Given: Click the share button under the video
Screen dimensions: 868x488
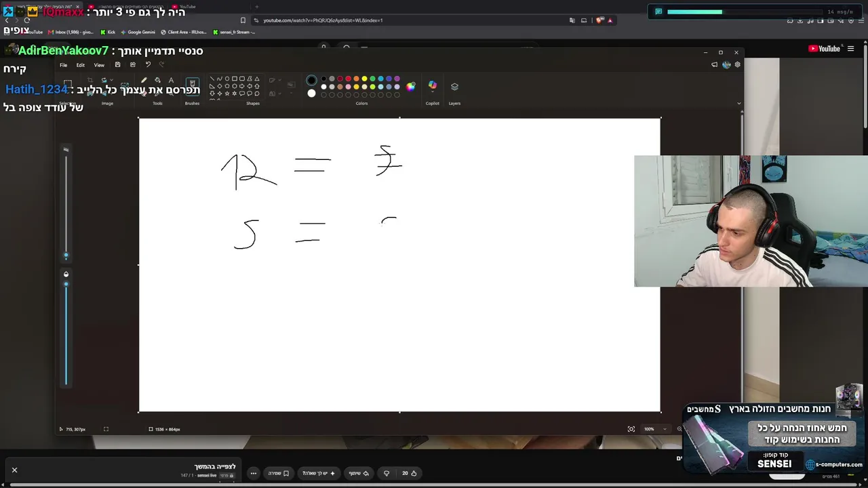Looking at the screenshot, I should click(359, 473).
